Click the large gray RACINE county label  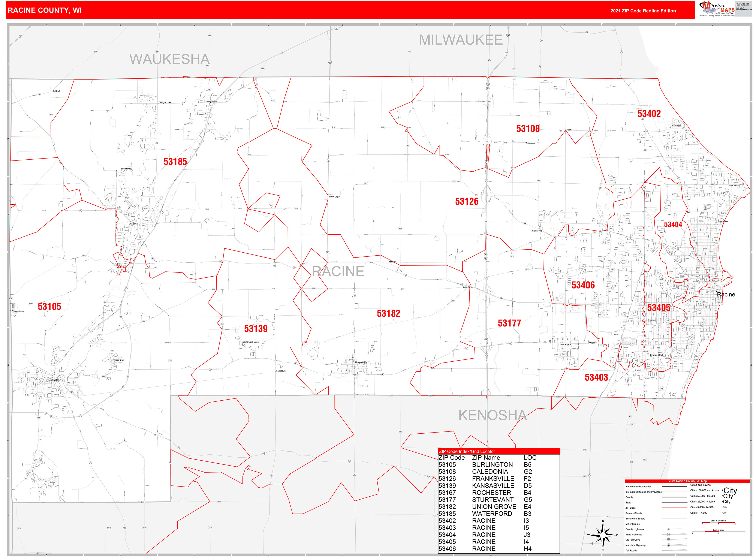click(x=338, y=271)
